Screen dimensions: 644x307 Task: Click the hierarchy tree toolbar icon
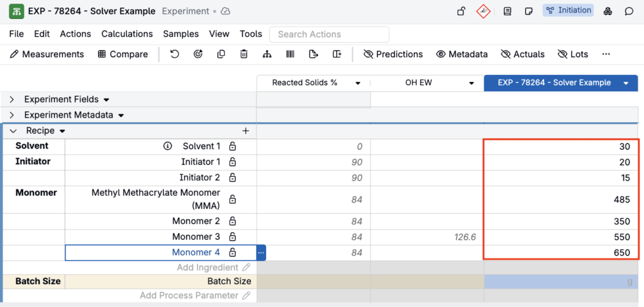click(x=267, y=54)
